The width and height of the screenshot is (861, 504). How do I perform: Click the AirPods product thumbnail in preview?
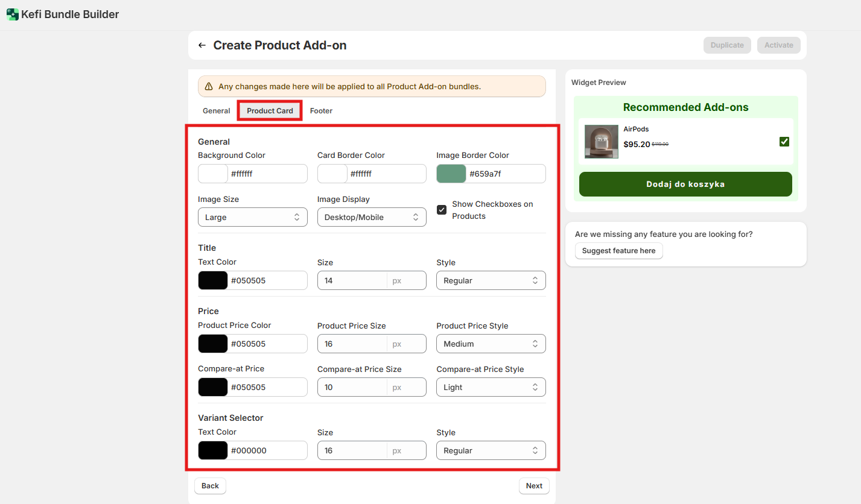pyautogui.click(x=601, y=142)
